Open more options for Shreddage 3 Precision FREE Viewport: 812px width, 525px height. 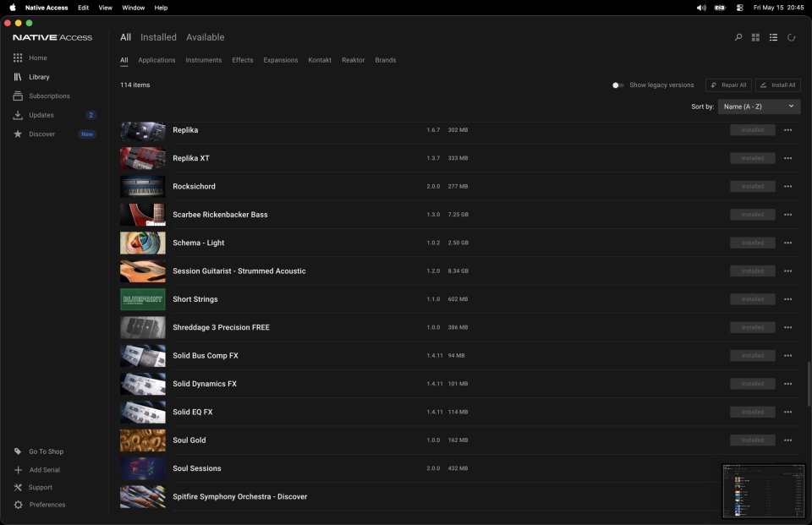point(787,327)
